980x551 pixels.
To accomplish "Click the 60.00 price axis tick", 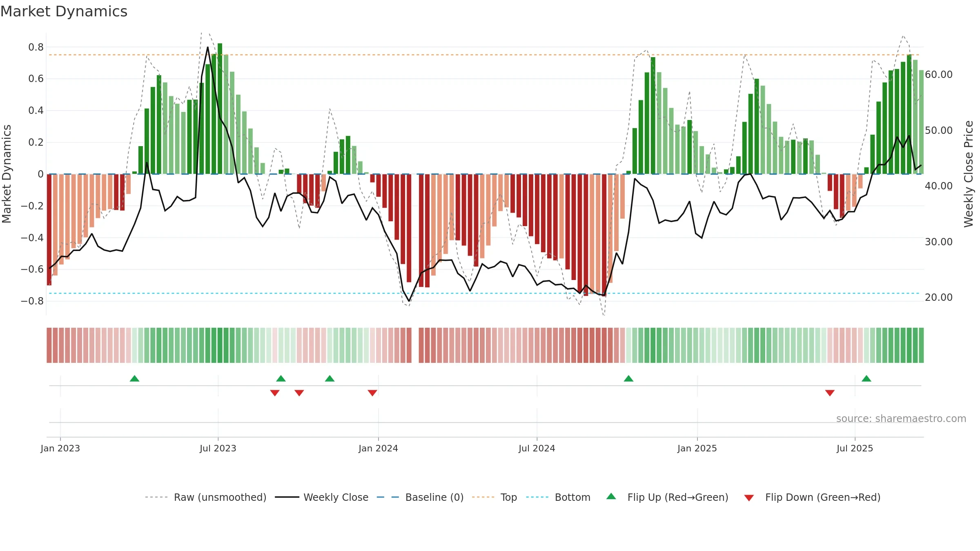I will (939, 74).
